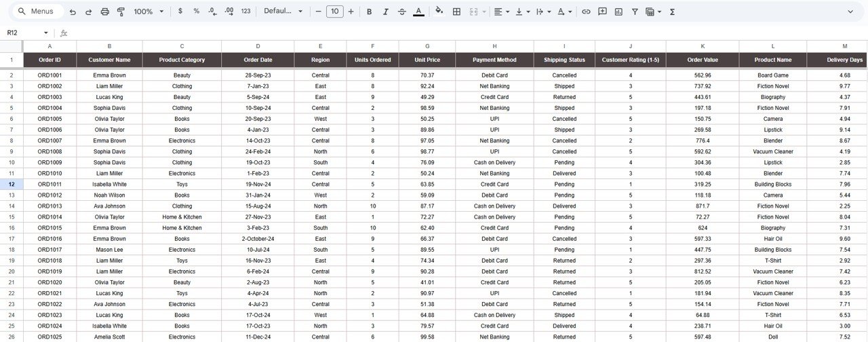Click the Product Category header cell
Image resolution: width=868 pixels, height=342 pixels.
coord(182,60)
